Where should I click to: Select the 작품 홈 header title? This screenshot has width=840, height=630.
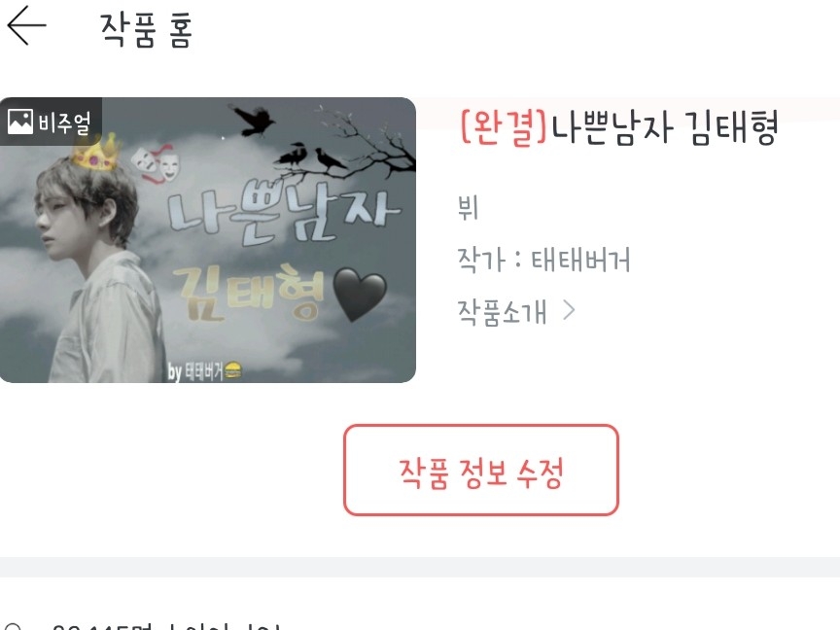coord(146,30)
